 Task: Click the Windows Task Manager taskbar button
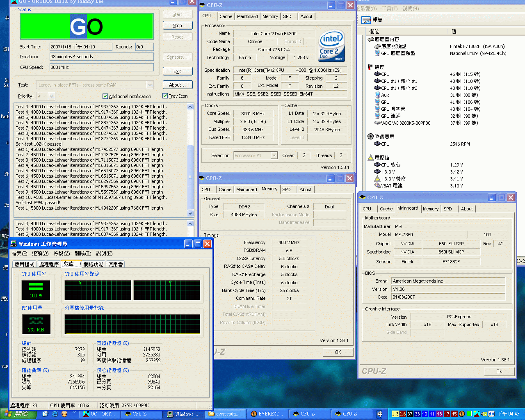[x=184, y=414]
